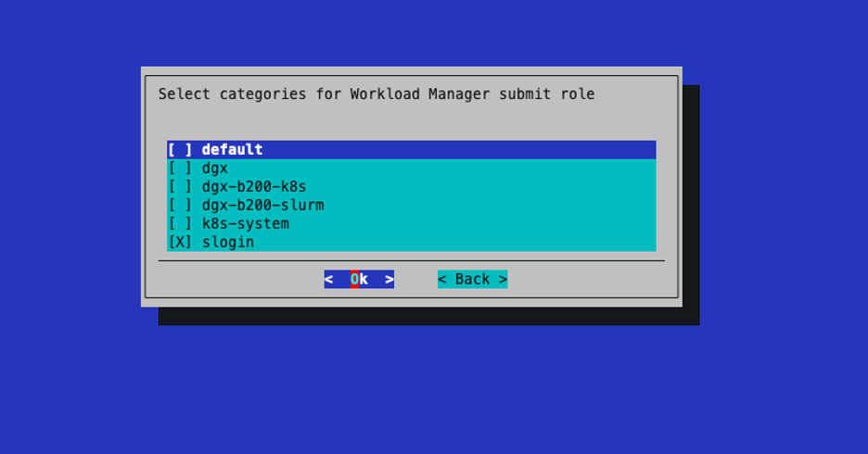Click the slogin category name
Image resolution: width=868 pixels, height=454 pixels.
coord(227,243)
